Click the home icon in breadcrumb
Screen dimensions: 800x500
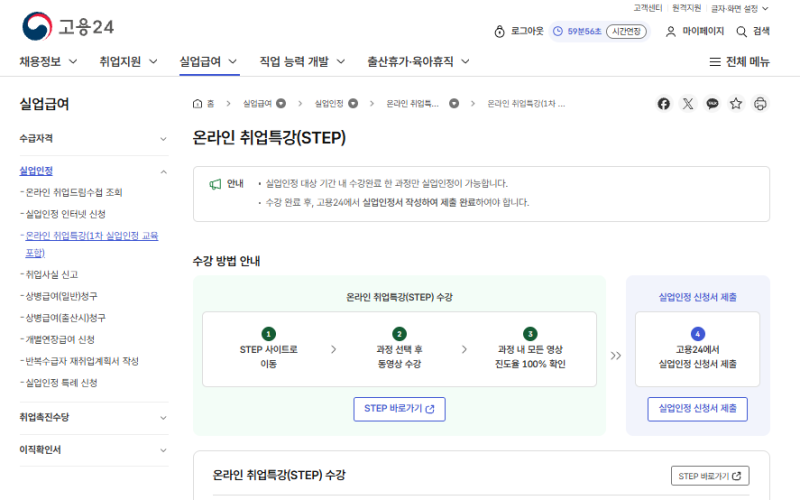click(197, 104)
